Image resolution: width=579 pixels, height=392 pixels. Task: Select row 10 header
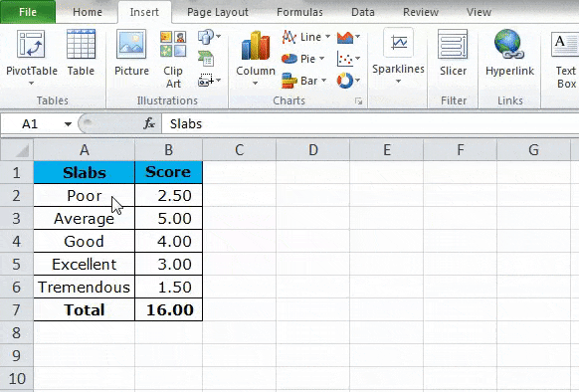[17, 379]
